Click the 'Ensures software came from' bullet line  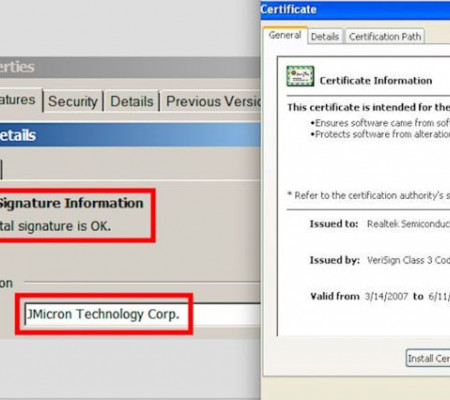tap(380, 123)
